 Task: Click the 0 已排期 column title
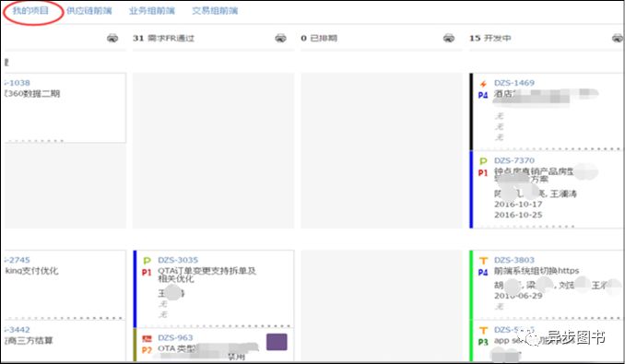tap(319, 38)
